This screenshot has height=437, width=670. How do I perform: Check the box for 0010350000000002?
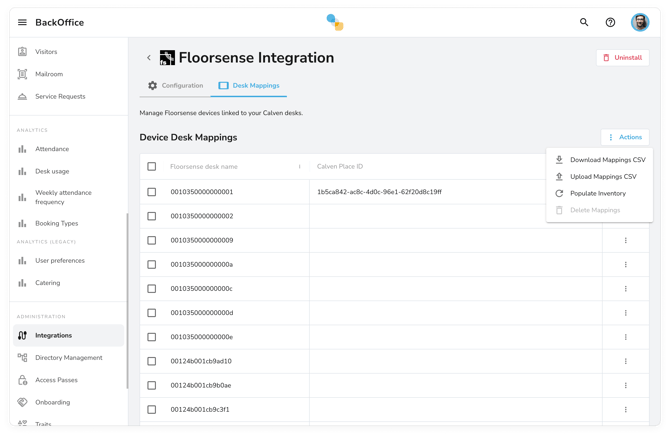tap(152, 216)
